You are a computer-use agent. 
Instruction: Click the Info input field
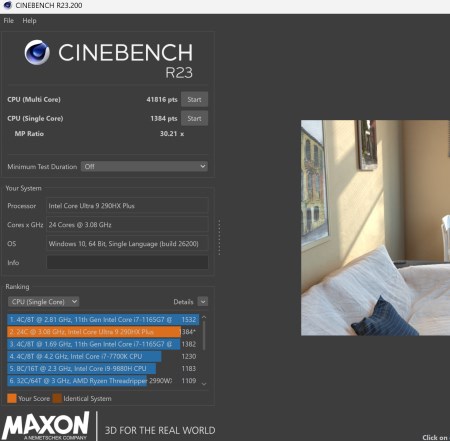tap(127, 262)
